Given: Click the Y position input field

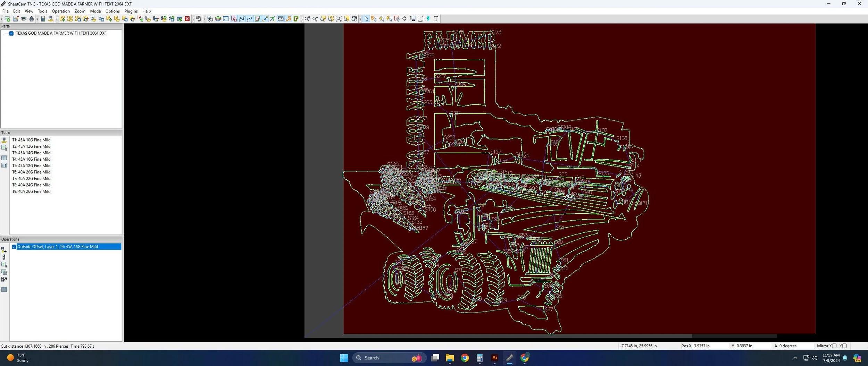Looking at the screenshot, I should 753,346.
